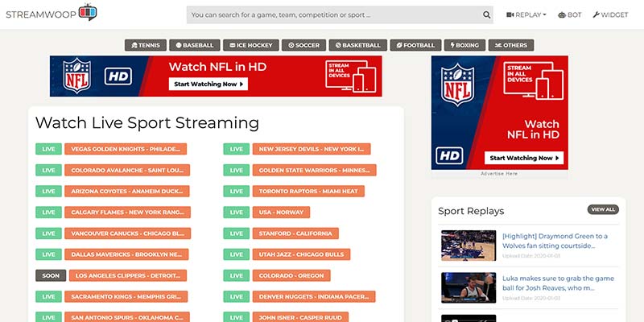644x322 pixels.
Task: Open Sacramento Kings - Memphis stream
Action: click(126, 296)
